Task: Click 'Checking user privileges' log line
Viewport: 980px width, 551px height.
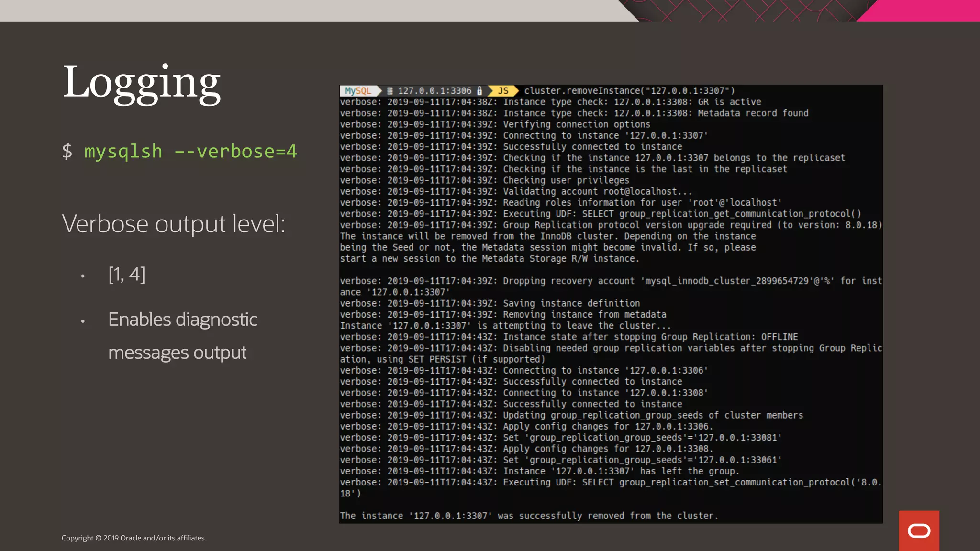Action: 484,180
